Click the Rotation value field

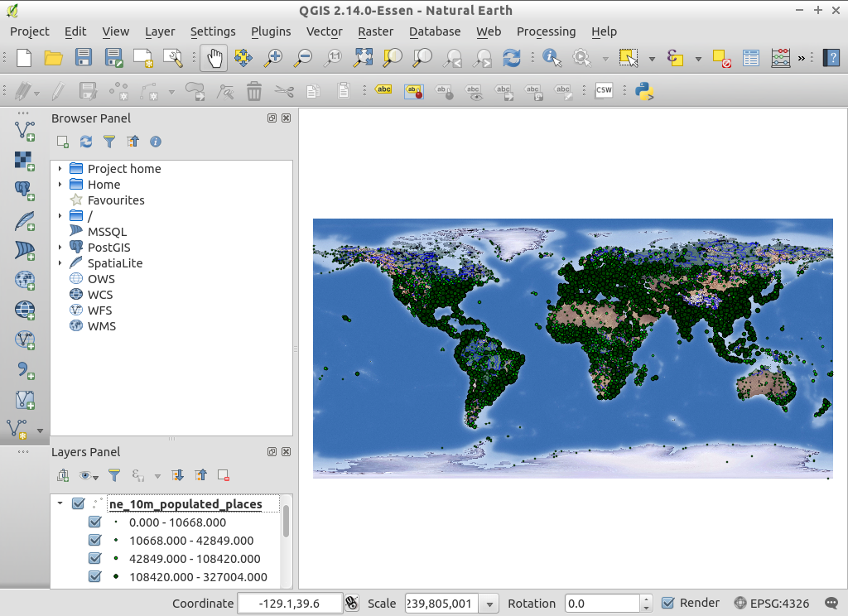pos(603,604)
